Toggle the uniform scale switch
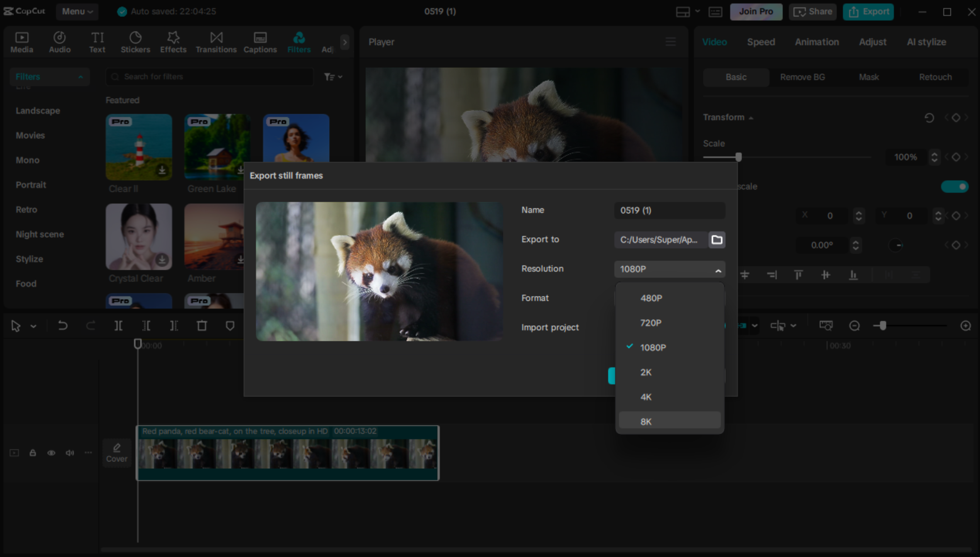 pyautogui.click(x=955, y=187)
